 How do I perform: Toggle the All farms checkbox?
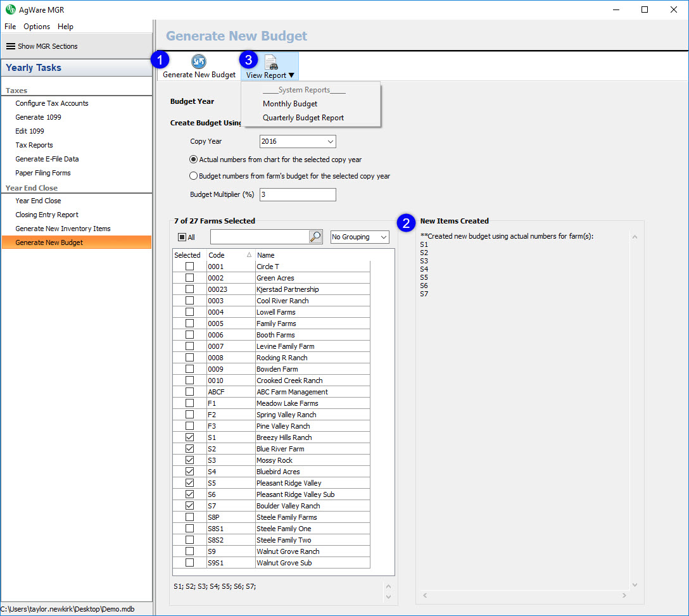click(182, 237)
